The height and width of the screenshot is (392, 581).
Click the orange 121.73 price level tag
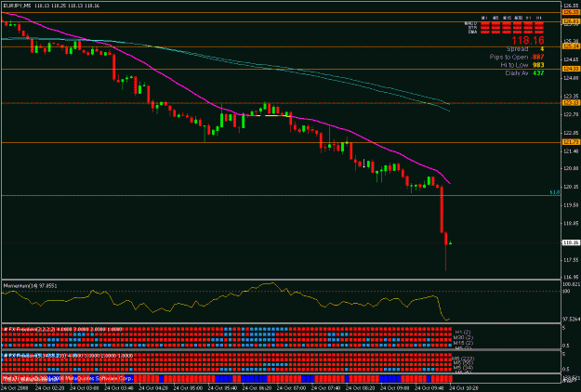point(571,142)
